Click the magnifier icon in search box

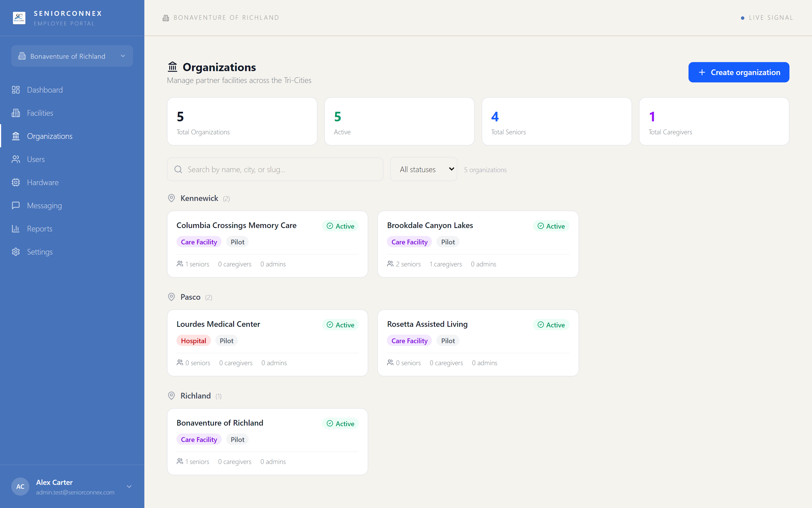click(178, 169)
